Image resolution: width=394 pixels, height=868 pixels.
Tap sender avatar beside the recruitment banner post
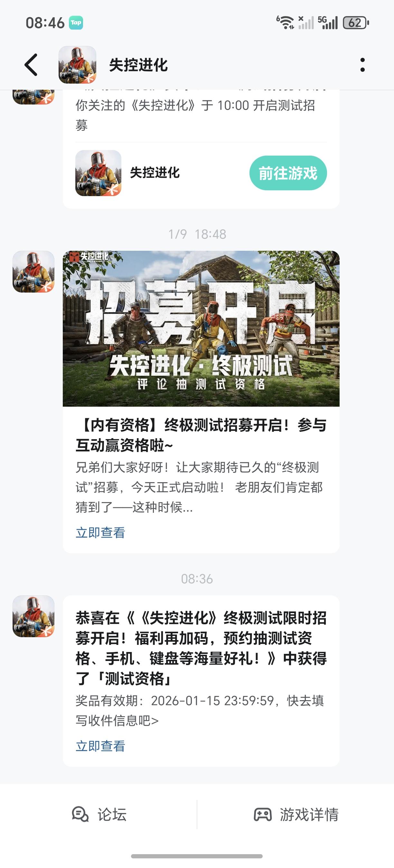[33, 272]
